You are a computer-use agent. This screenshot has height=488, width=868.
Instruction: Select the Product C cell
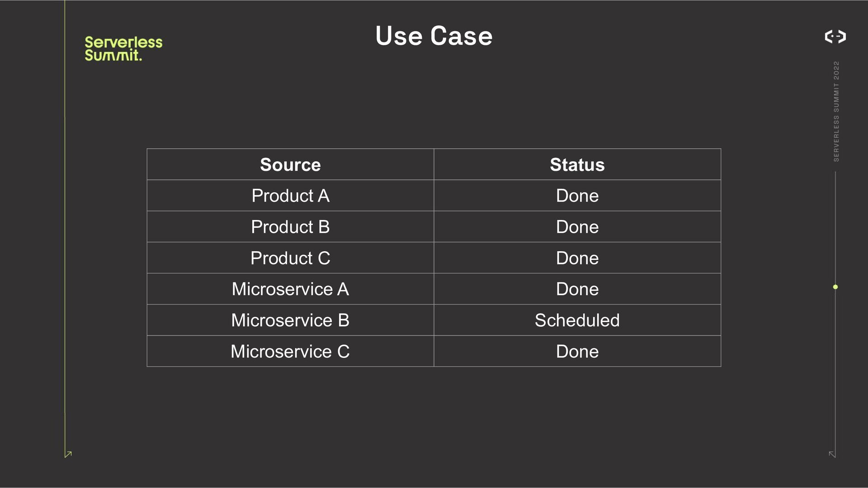[290, 258]
